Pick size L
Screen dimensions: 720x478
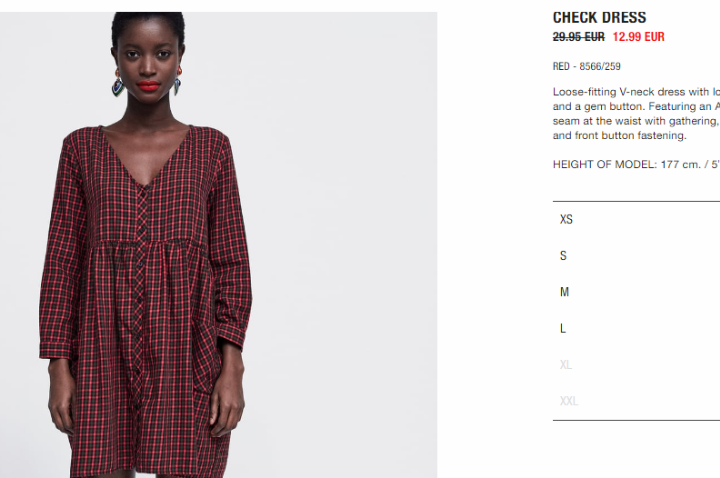pos(636,328)
